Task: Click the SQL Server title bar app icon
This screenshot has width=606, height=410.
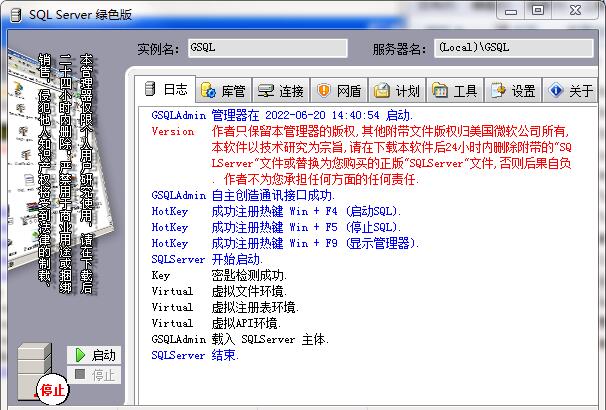Action: [x=16, y=15]
